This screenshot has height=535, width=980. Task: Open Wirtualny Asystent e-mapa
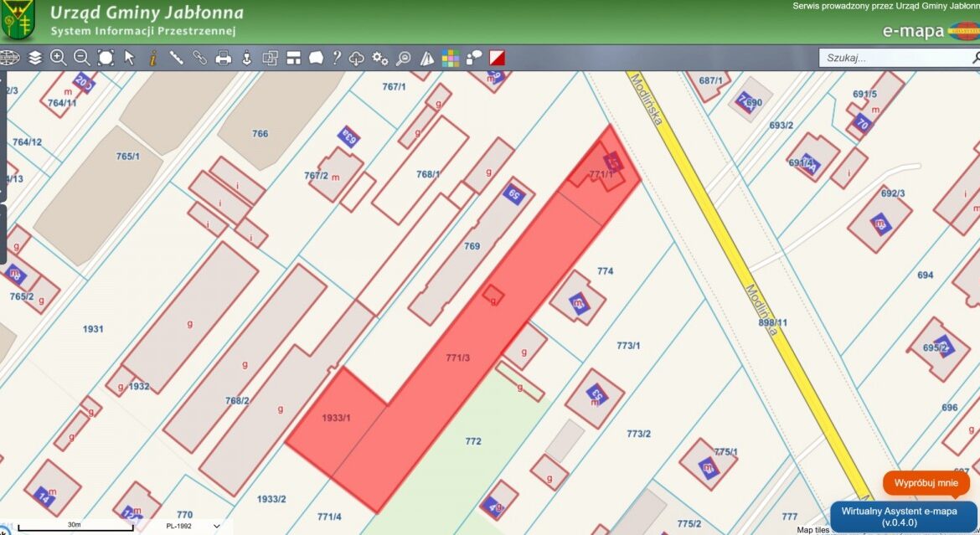coord(903,517)
